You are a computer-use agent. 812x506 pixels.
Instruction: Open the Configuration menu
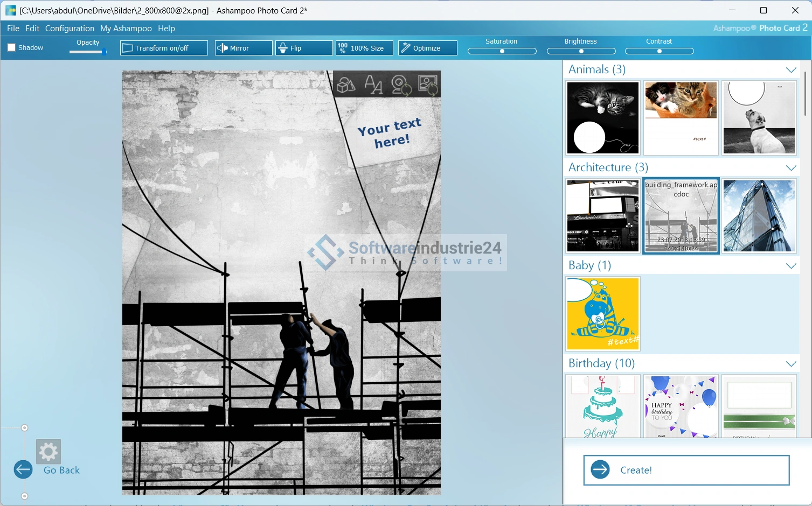(x=70, y=29)
